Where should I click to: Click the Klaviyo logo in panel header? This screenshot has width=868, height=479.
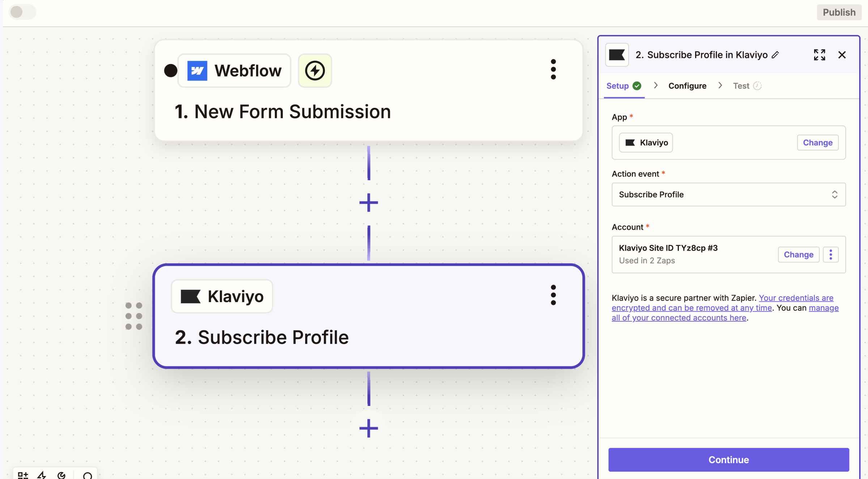coord(617,55)
